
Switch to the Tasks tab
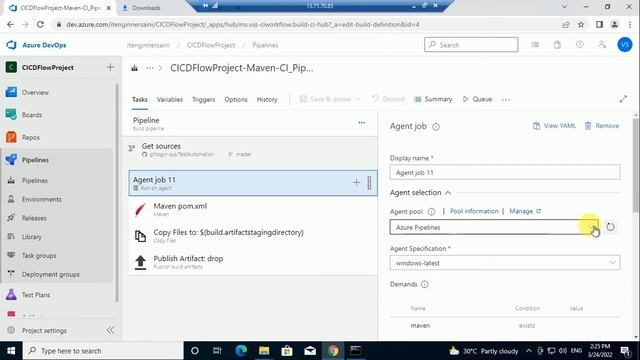click(x=140, y=99)
